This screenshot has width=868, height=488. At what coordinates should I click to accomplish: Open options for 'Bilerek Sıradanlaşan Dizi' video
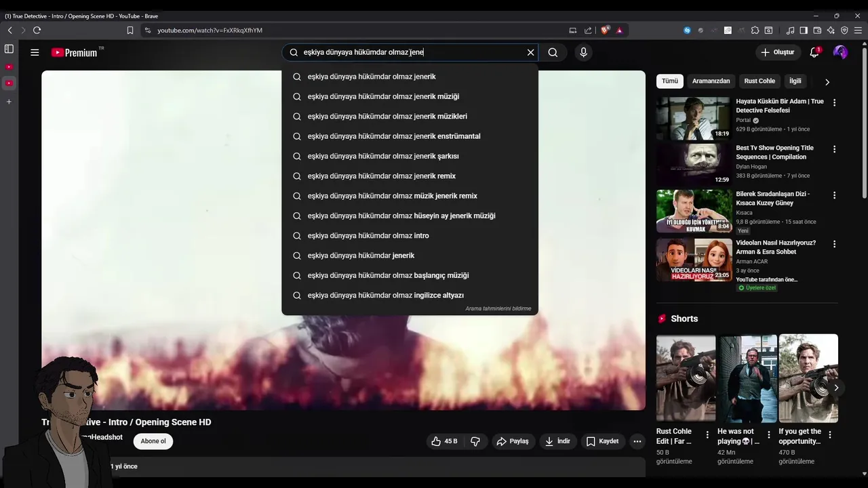coord(834,195)
